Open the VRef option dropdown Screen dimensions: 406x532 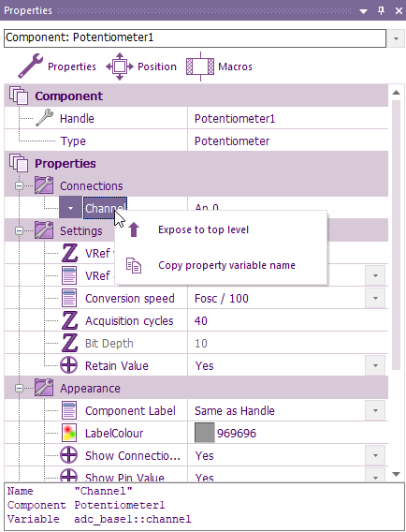pyautogui.click(x=375, y=275)
